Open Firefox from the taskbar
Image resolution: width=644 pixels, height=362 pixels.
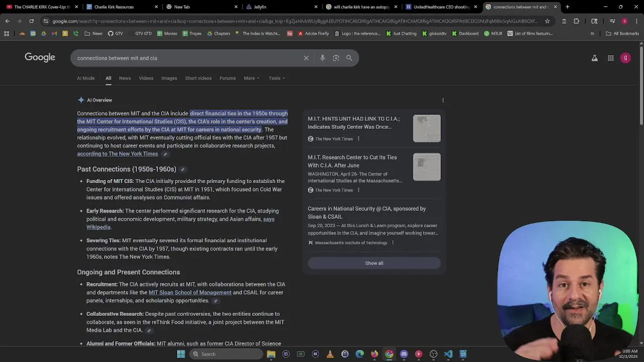(374, 354)
